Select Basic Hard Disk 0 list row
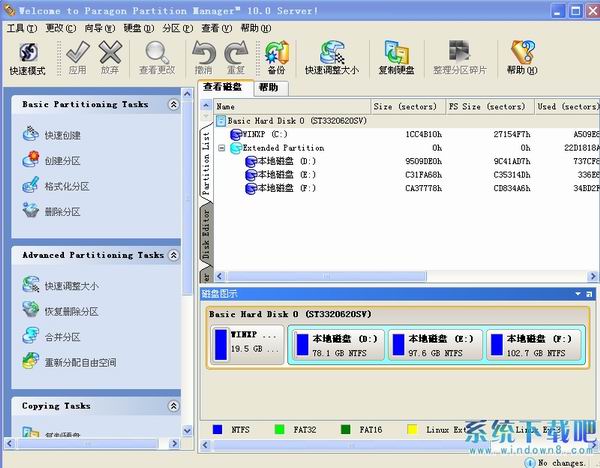 click(406, 121)
